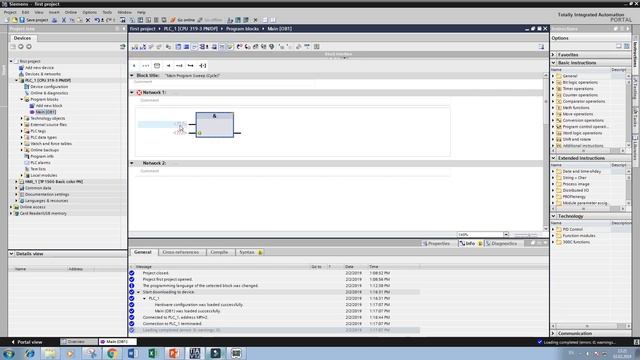Expand Timer operations folder
The width and height of the screenshot is (640, 360).
pos(553,89)
